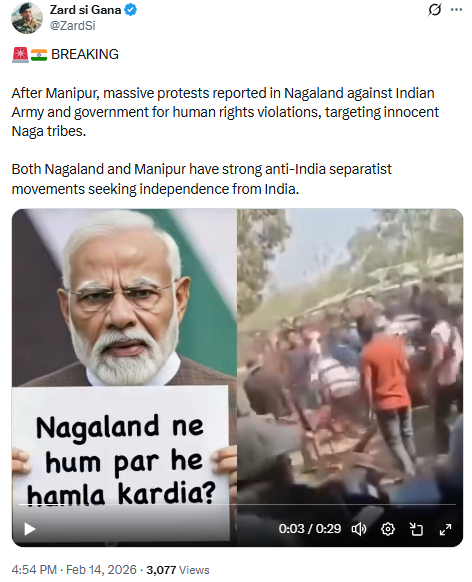The image size is (472, 582).
Task: Click the blue verified badge
Action: (131, 10)
